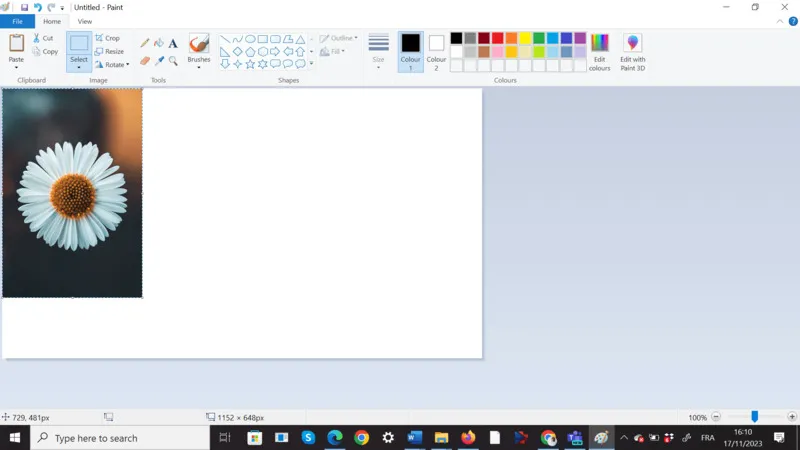Pick the Fill with colour bucket tool
Viewport: 800px width, 450px height.
[159, 43]
